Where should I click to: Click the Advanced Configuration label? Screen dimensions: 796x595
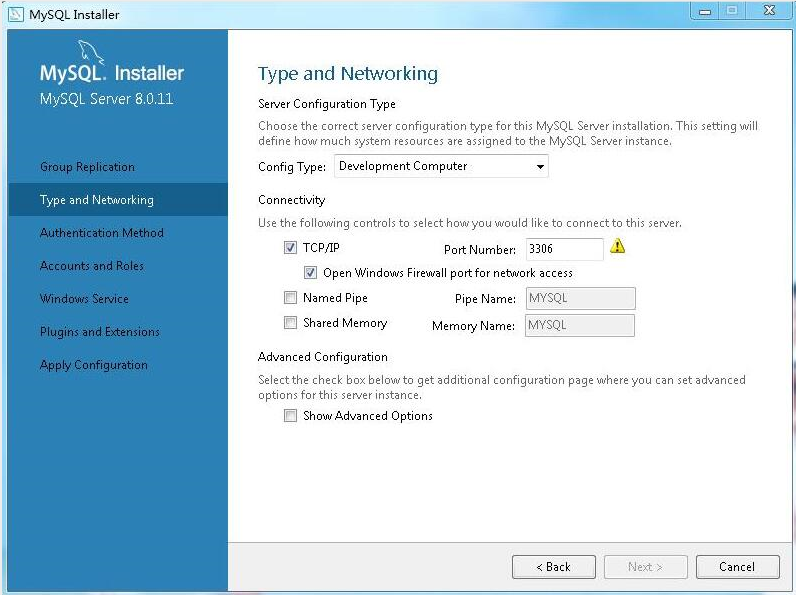pyautogui.click(x=322, y=357)
